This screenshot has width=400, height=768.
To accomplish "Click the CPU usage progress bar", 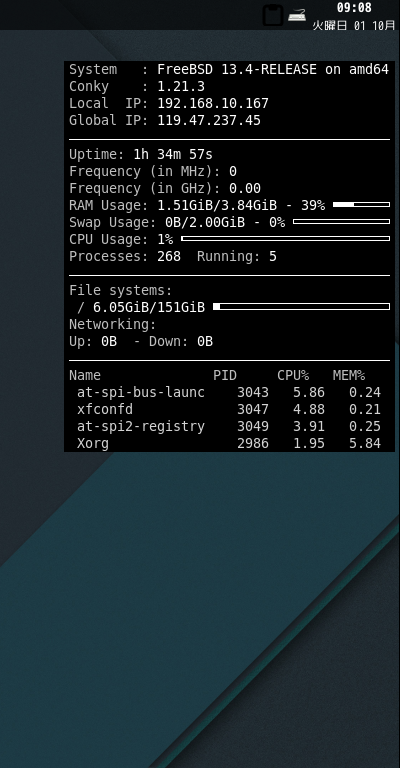I will [x=285, y=239].
